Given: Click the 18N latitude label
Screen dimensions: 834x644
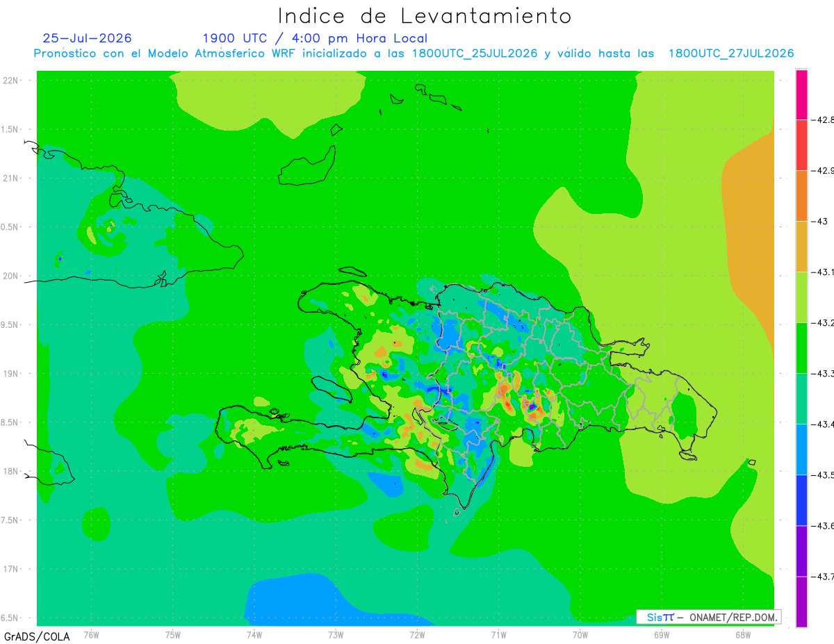Looking at the screenshot, I should (12, 472).
